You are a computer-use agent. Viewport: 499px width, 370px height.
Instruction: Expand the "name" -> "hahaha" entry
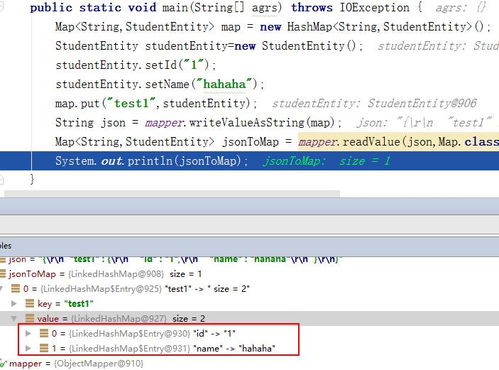(28, 348)
